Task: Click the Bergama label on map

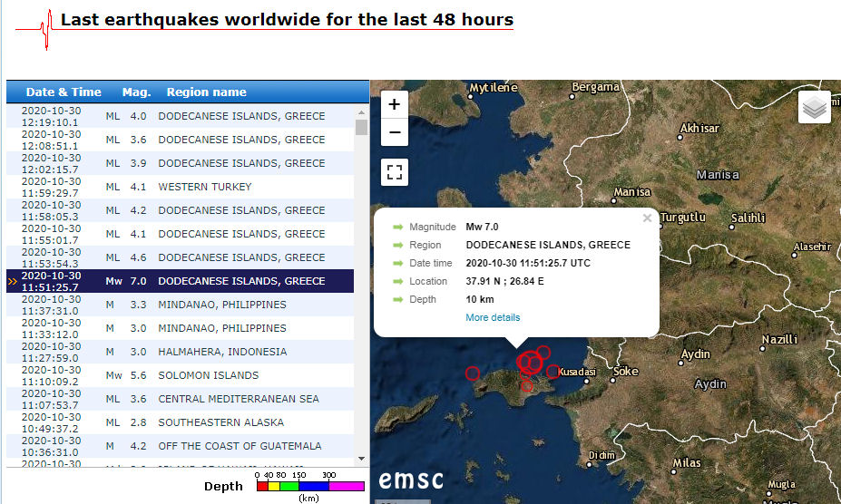Action: click(x=595, y=87)
